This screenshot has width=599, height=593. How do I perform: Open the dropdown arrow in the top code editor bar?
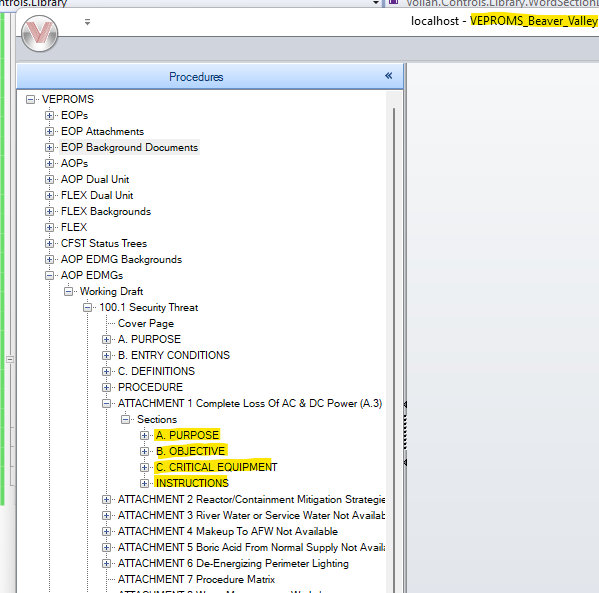376,3
